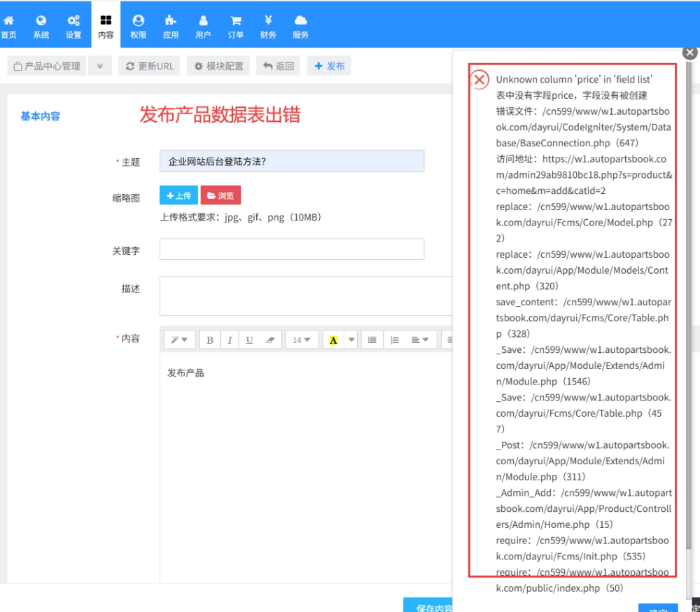
Task: Insert an unordered bullet list
Action: pos(372,340)
